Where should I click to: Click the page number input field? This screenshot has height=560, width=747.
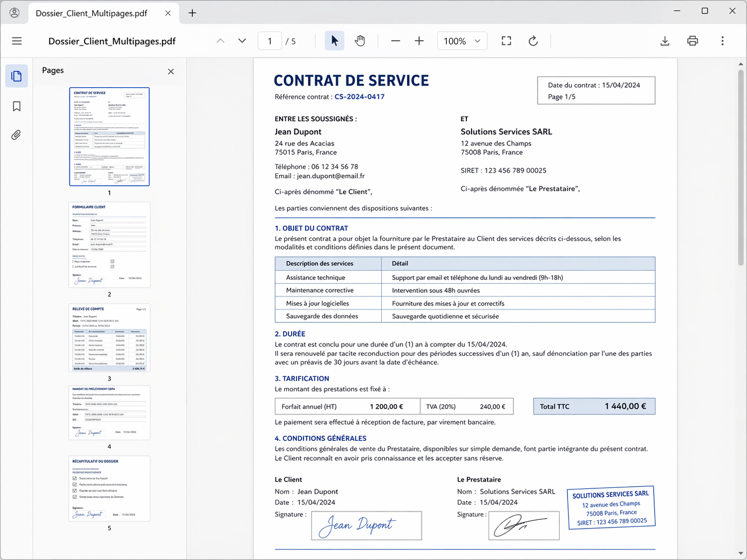pos(269,41)
